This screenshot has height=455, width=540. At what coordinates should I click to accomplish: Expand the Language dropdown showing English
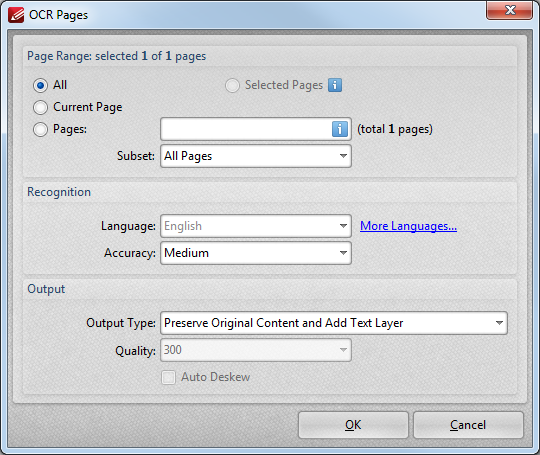pos(256,226)
